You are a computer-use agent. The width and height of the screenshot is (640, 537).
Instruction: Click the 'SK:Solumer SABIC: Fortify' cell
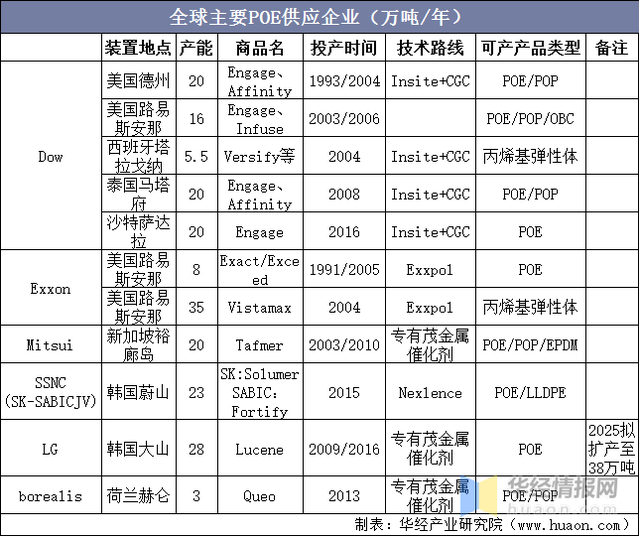(260, 392)
